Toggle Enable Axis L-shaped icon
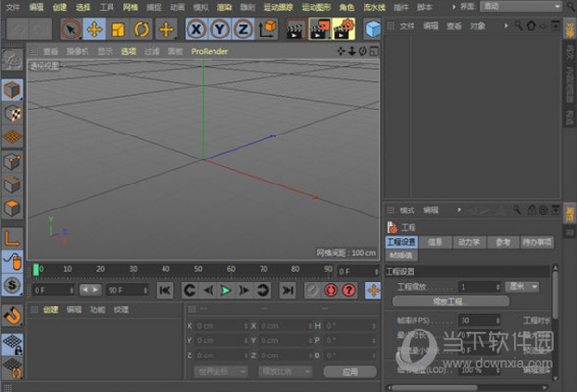The image size is (577, 392). (x=13, y=237)
